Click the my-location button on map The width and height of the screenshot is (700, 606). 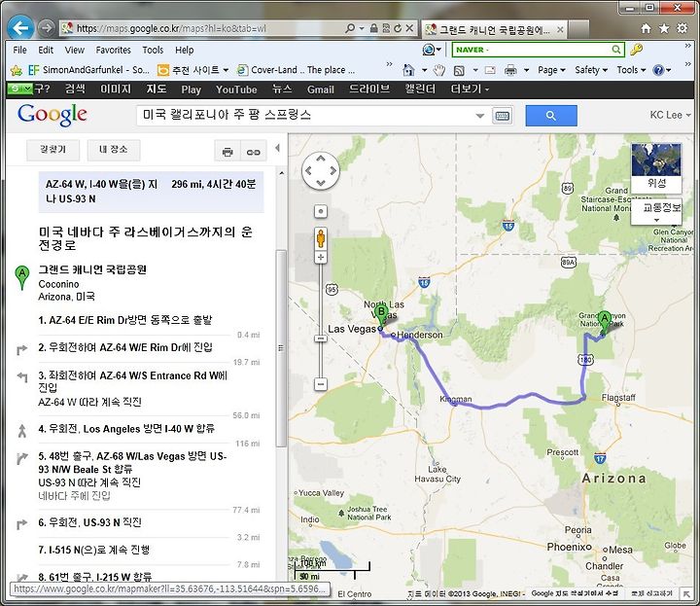coord(321,211)
